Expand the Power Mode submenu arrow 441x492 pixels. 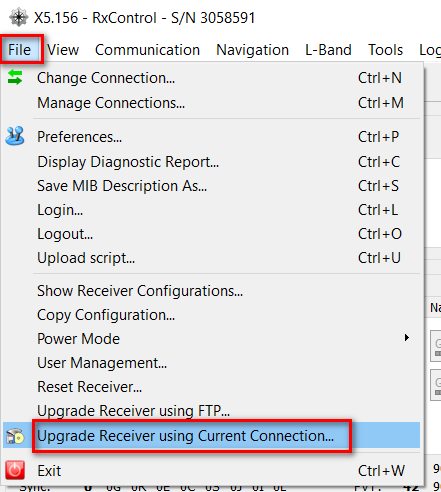(406, 338)
